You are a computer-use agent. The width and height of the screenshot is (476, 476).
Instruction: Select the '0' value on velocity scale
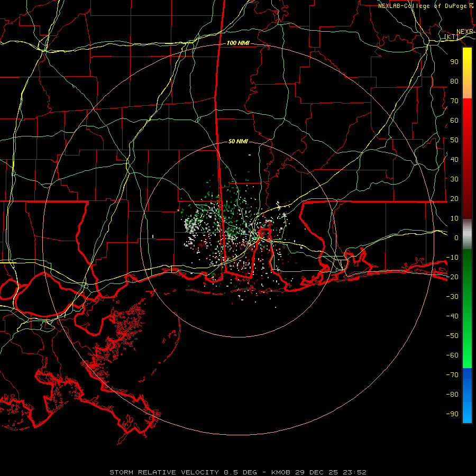(x=456, y=237)
